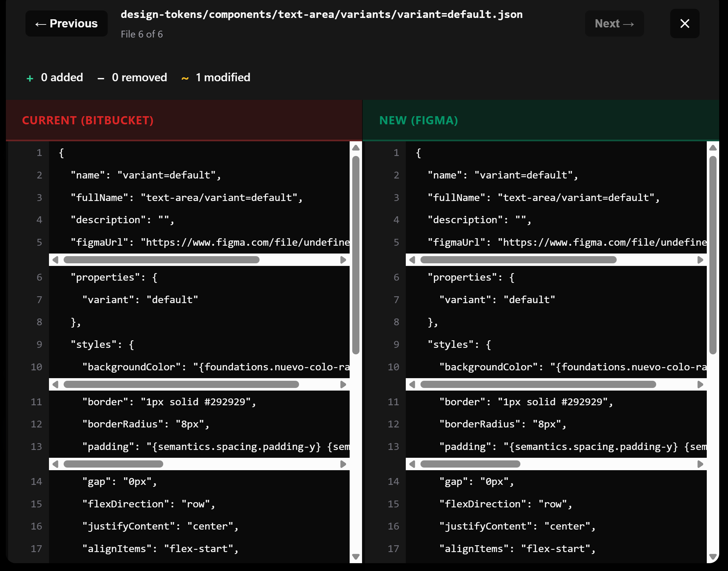The image size is (728, 571).
Task: Click the Next button
Action: (x=614, y=23)
